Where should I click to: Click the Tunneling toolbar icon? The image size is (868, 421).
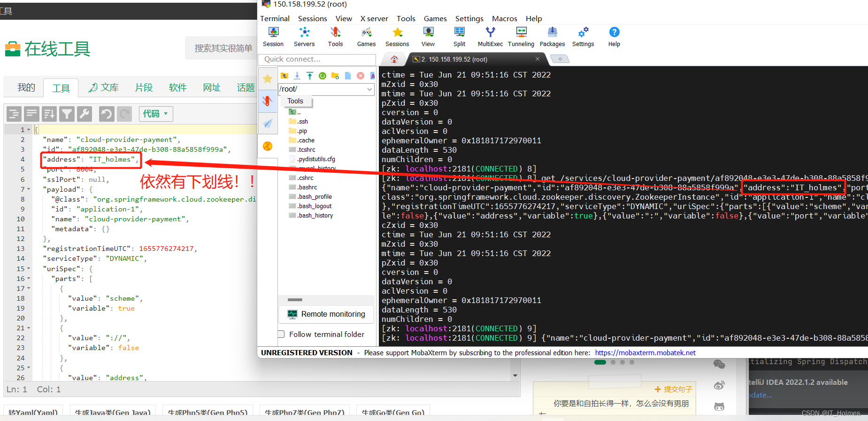coord(521,37)
